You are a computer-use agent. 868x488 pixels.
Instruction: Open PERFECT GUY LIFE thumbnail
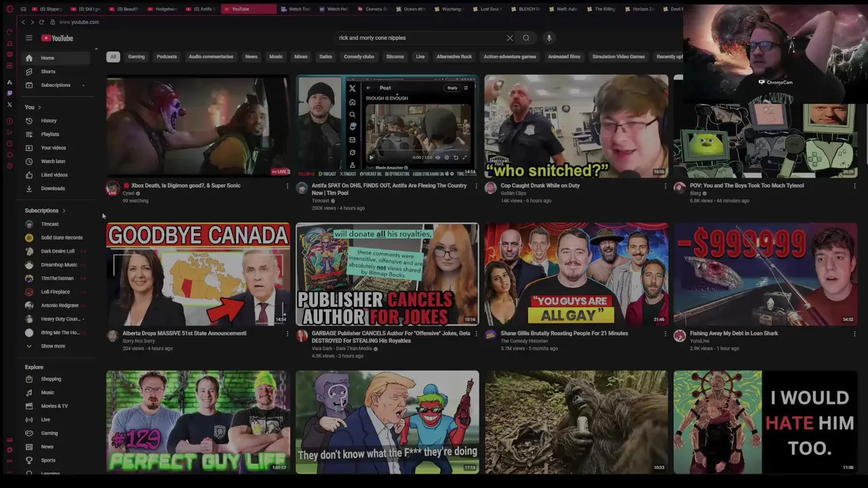197,422
